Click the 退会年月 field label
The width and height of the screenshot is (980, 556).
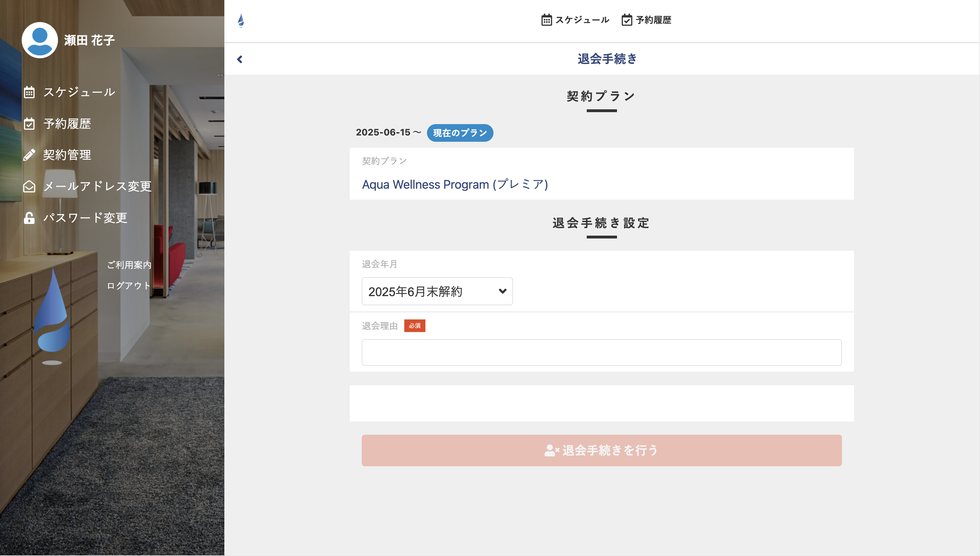click(x=380, y=264)
